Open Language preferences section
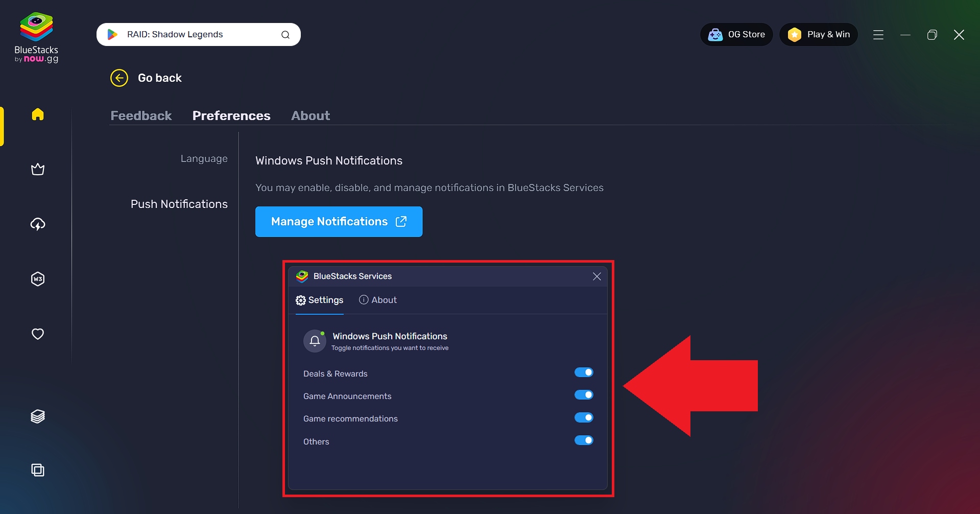 pyautogui.click(x=204, y=159)
